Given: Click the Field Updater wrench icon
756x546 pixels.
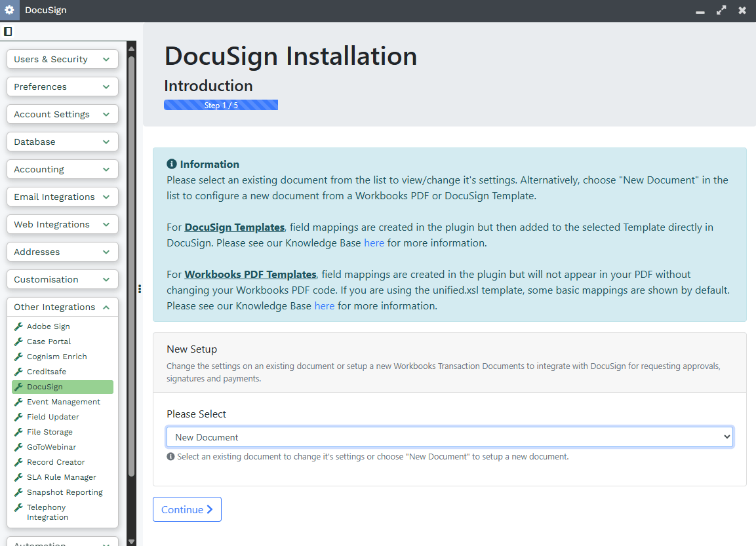Looking at the screenshot, I should (x=18, y=417).
